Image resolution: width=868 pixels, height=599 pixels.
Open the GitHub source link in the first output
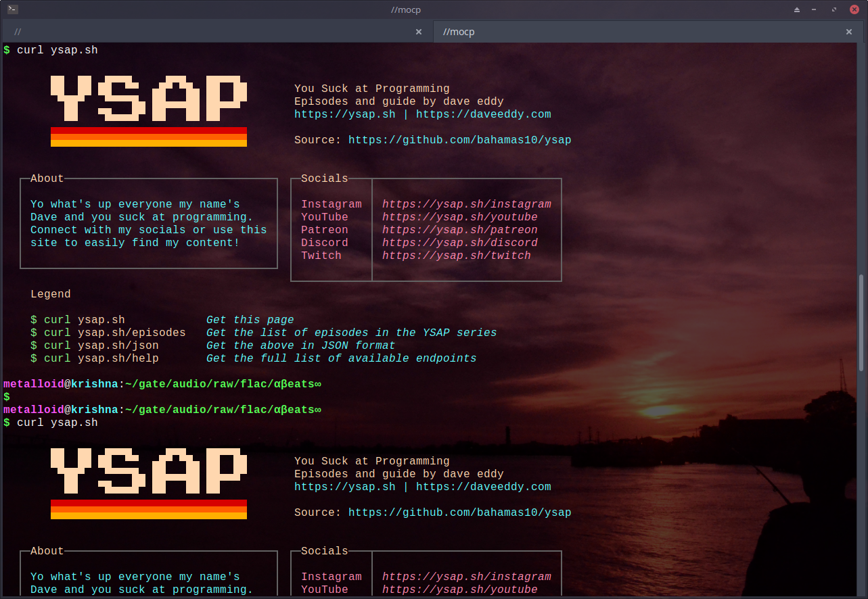coord(459,140)
